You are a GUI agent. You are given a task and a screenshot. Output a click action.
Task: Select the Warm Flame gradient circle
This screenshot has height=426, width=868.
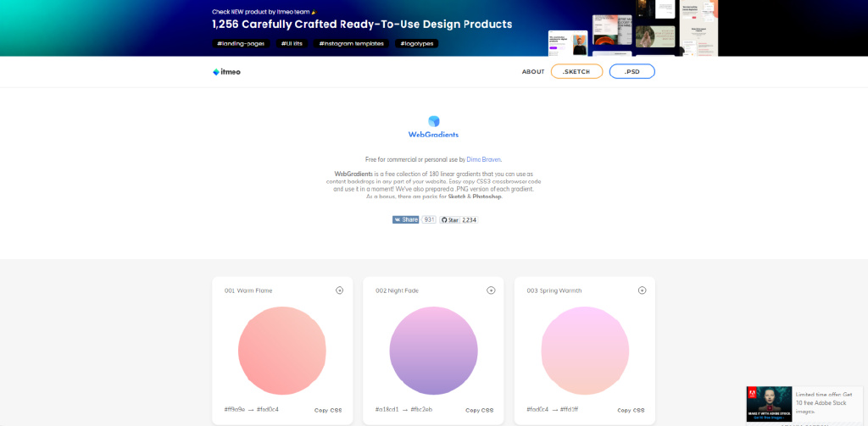coord(282,351)
